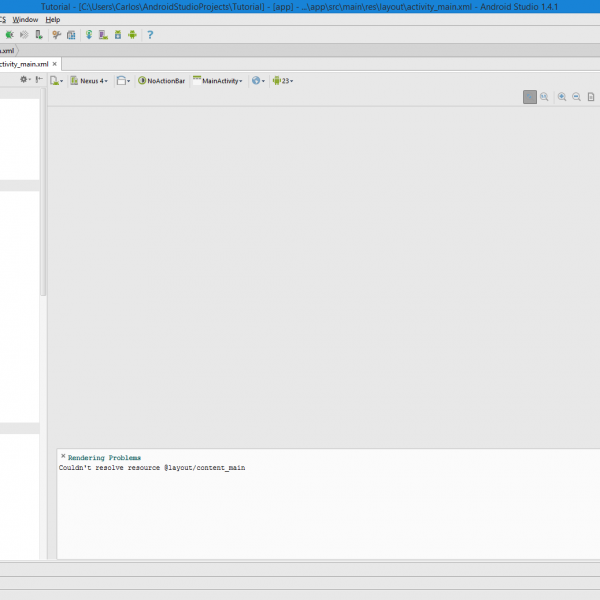The height and width of the screenshot is (600, 600).
Task: Open the Nexus 4 device dropdown
Action: coord(91,81)
